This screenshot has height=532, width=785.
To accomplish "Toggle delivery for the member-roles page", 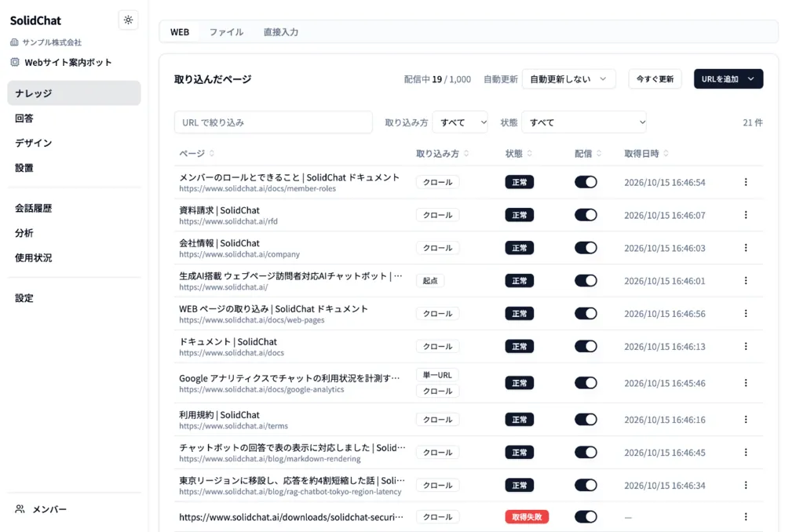I will [586, 182].
